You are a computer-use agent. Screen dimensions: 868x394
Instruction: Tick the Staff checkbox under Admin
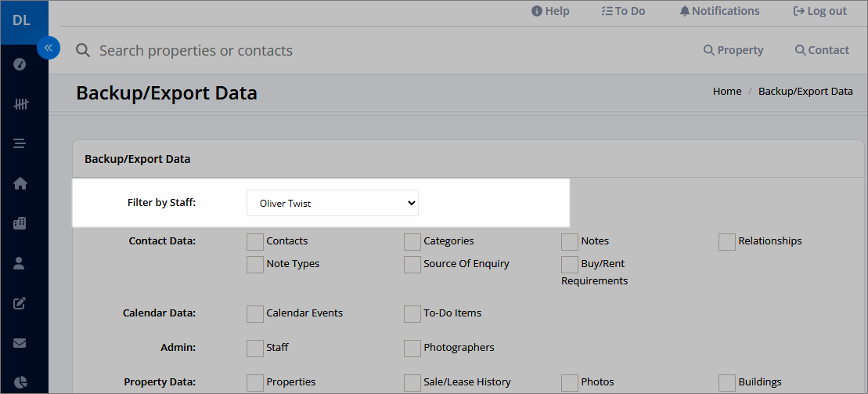(254, 349)
